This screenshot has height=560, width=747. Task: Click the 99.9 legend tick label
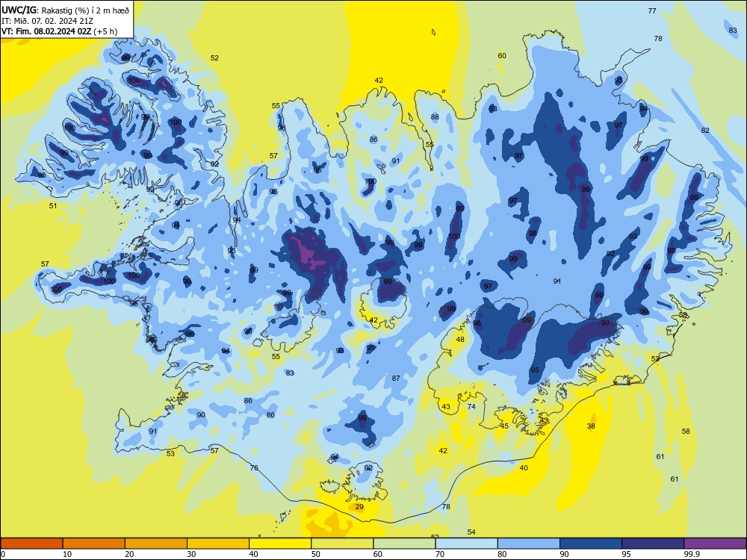(691, 554)
